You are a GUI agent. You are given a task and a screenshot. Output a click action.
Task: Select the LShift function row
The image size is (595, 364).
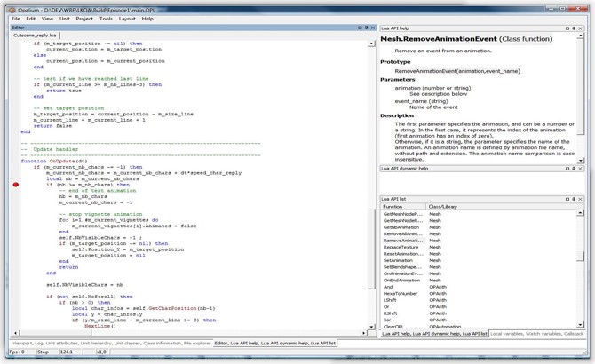coord(390,300)
